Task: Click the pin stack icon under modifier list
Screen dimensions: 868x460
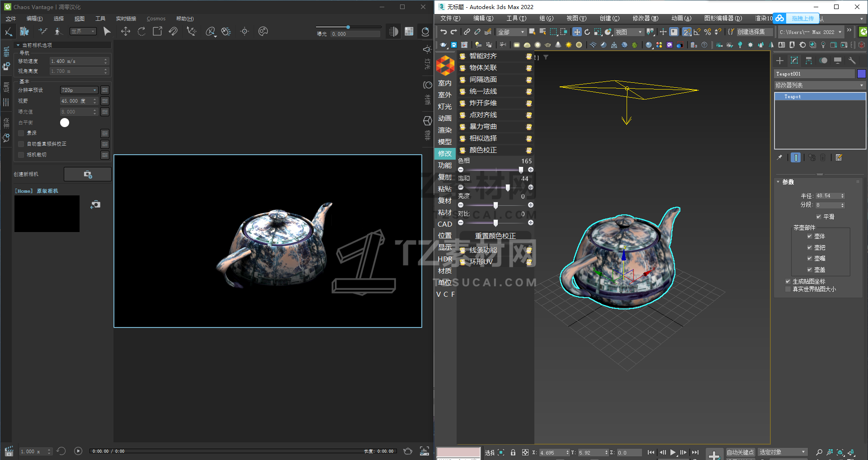Action: tap(779, 157)
